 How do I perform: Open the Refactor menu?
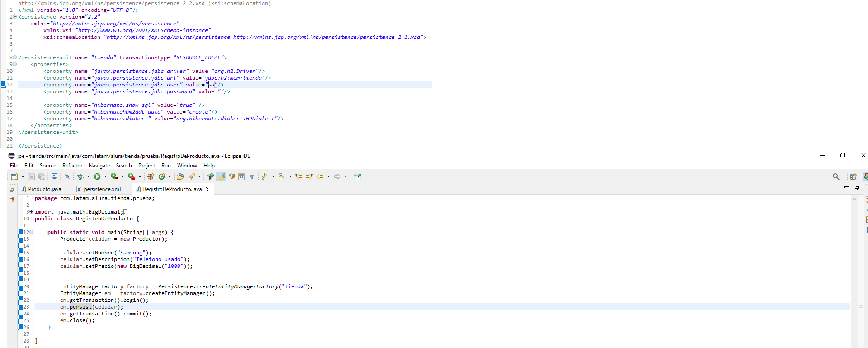tap(72, 166)
